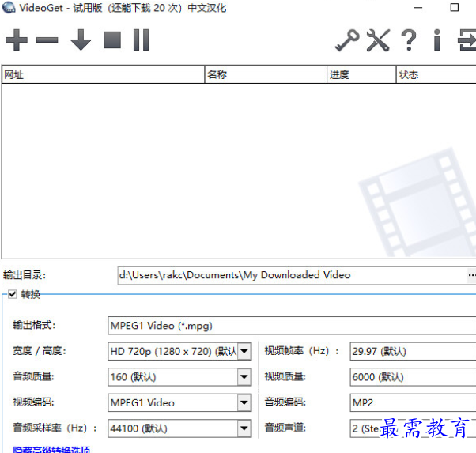Open the 音频声道 2 (Stereo) combo box
The height and width of the screenshot is (453, 476).
(413, 428)
